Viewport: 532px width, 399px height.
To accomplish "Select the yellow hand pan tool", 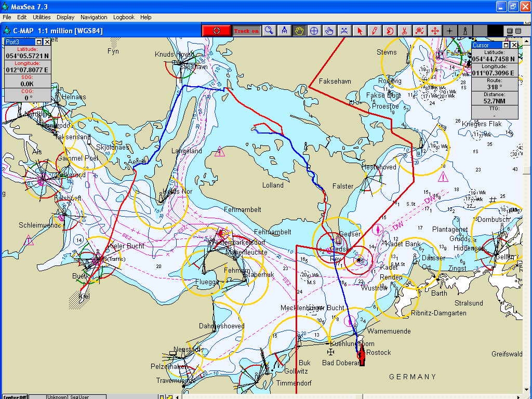I will (299, 31).
